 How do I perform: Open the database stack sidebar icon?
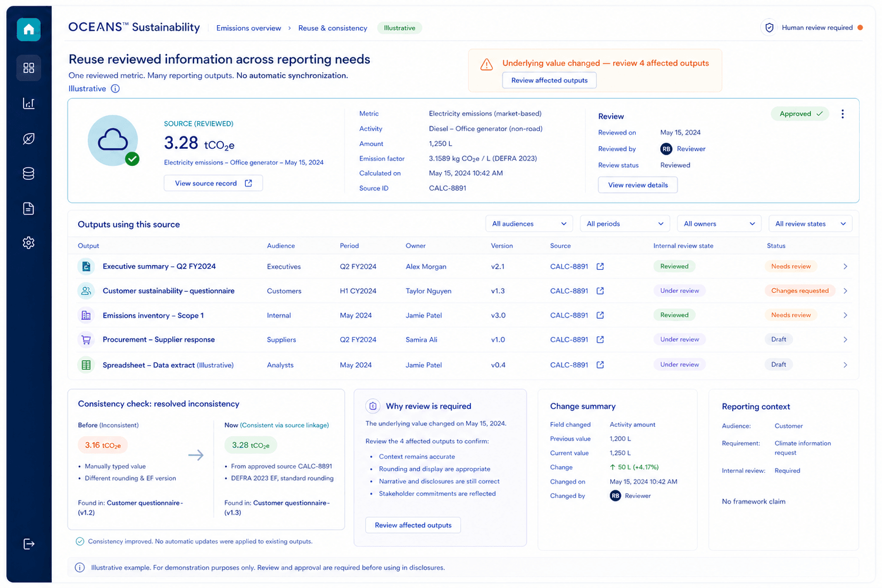pos(29,173)
